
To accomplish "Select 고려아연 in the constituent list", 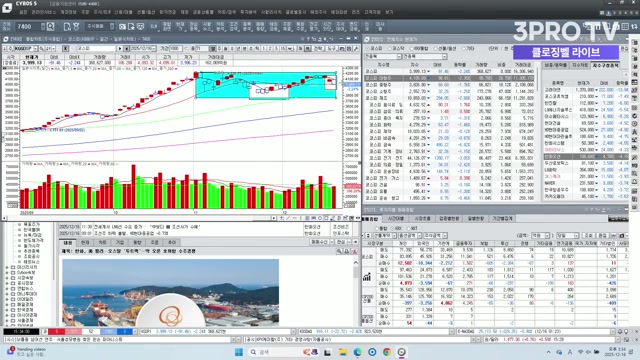I will pos(553,90).
